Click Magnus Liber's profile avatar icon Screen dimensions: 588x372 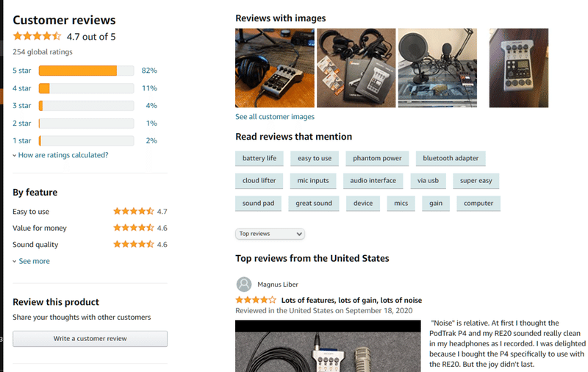click(244, 285)
